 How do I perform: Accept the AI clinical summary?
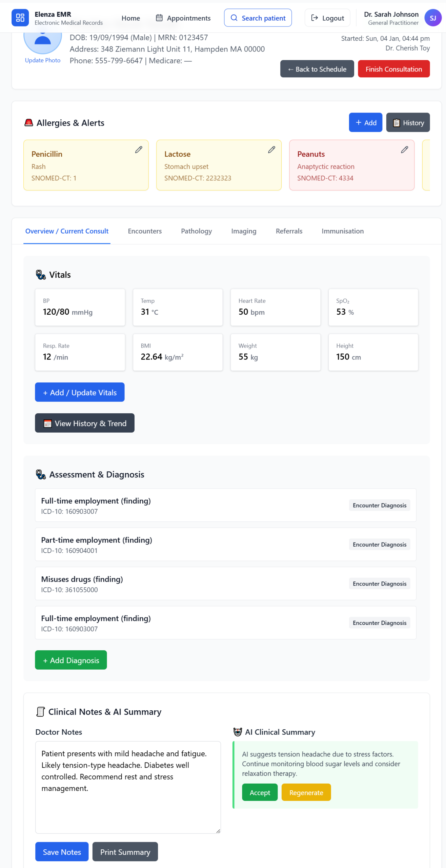[260, 792]
